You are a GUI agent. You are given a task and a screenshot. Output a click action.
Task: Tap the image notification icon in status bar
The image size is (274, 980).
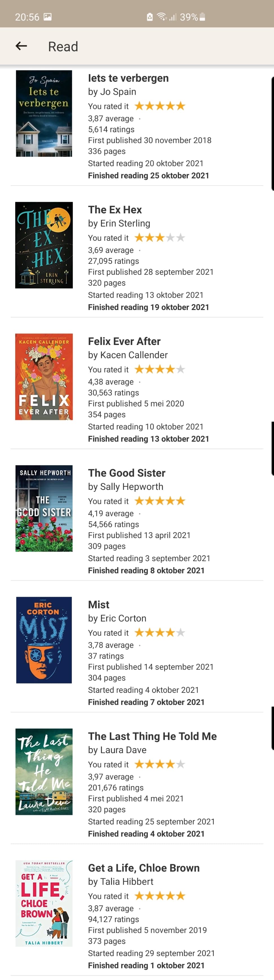pos(48,17)
